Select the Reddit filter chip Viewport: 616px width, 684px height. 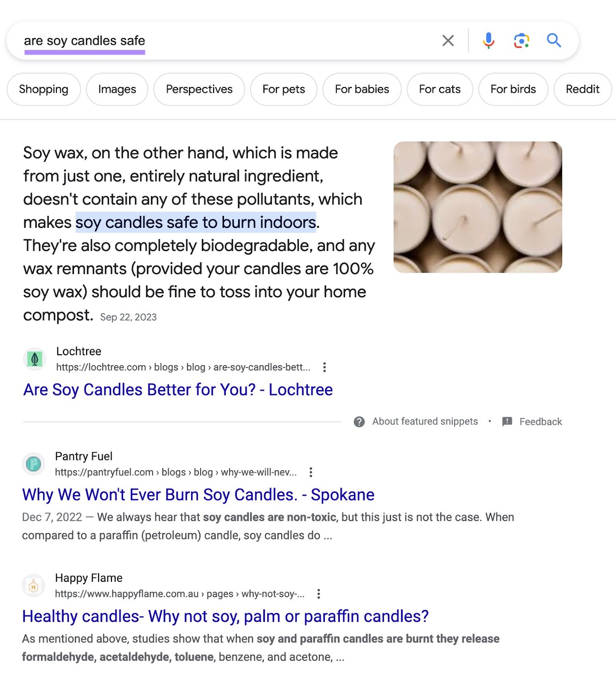(582, 89)
